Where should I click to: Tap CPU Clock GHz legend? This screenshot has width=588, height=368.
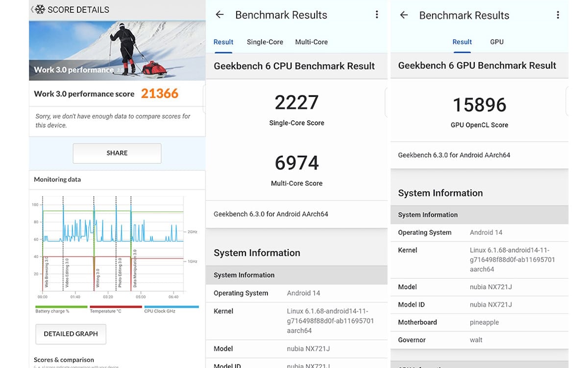[171, 309]
